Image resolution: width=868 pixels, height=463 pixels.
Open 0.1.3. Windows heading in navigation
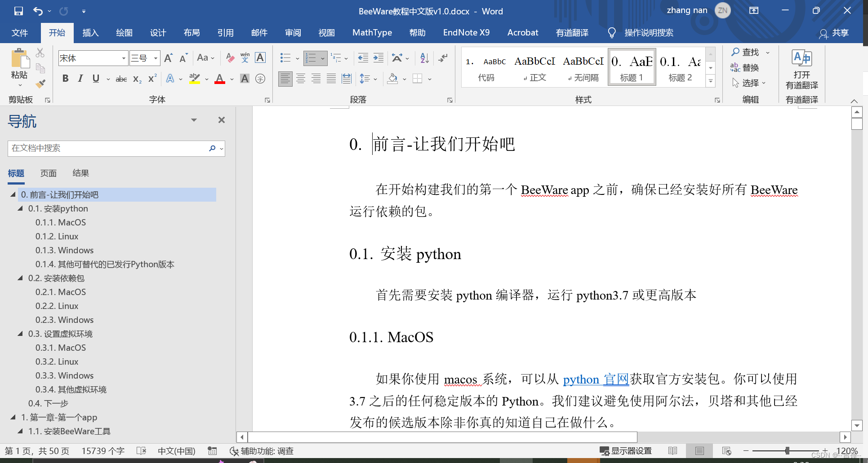pos(65,250)
